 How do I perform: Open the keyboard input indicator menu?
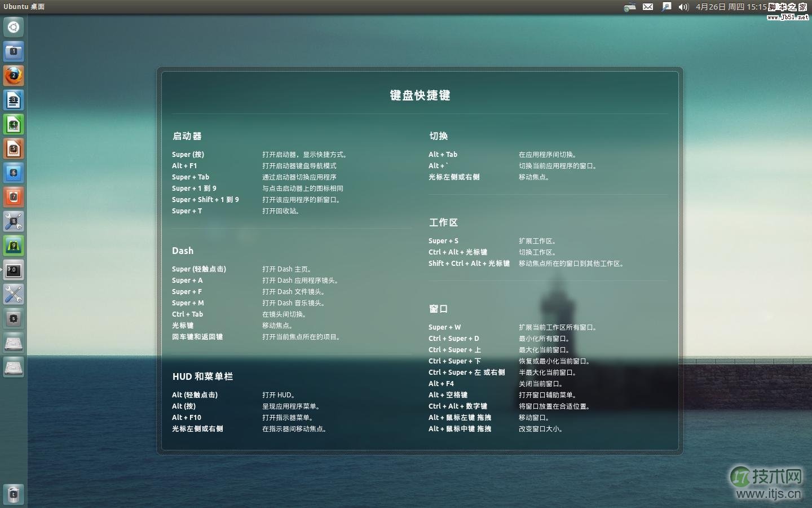point(630,7)
